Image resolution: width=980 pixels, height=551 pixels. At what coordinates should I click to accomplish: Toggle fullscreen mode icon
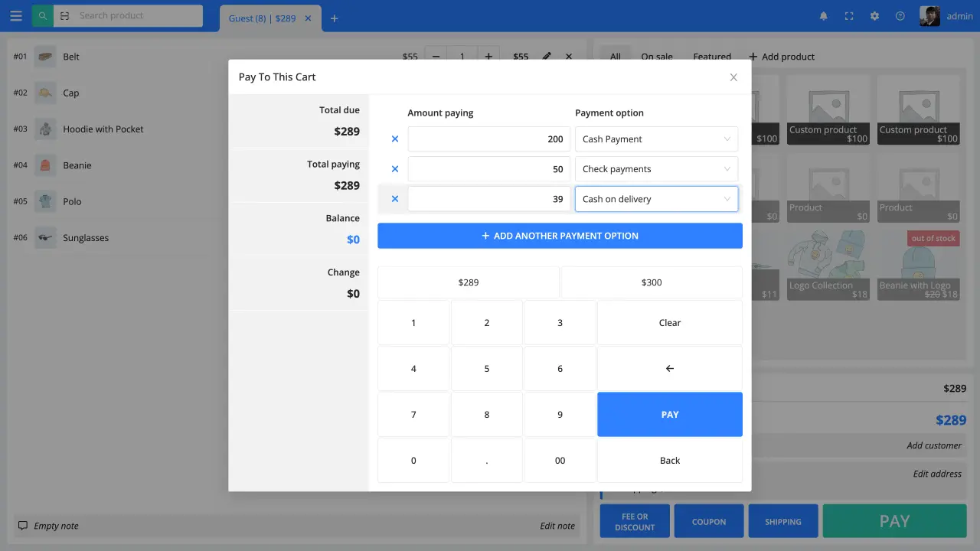849,16
